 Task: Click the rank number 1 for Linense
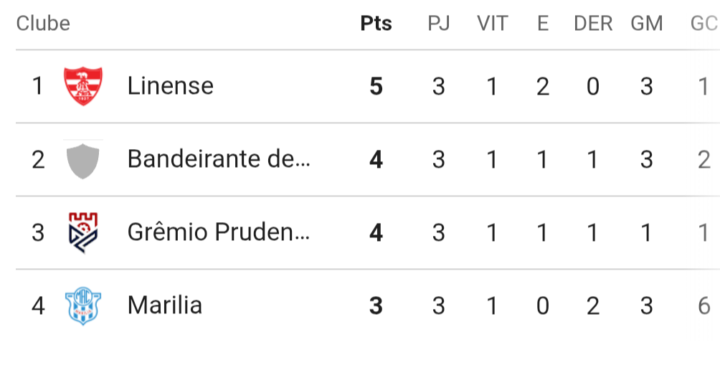pyautogui.click(x=38, y=86)
